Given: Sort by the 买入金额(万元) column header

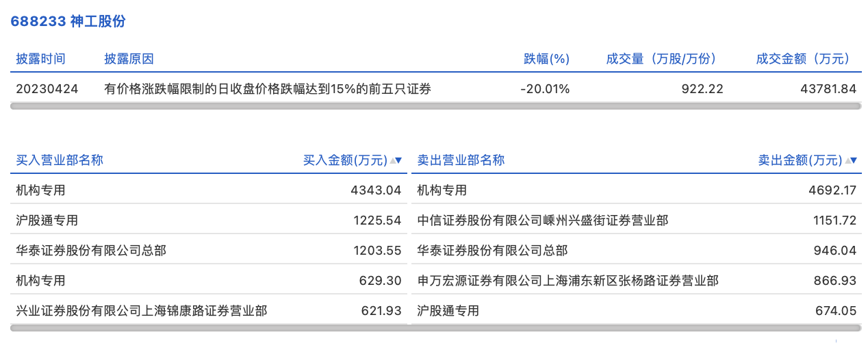Looking at the screenshot, I should 345,160.
